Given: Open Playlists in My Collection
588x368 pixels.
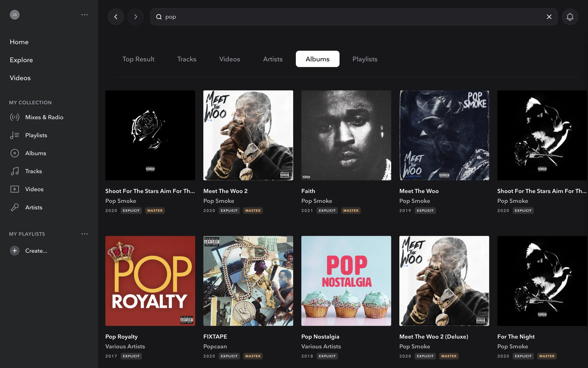Looking at the screenshot, I should [x=36, y=135].
